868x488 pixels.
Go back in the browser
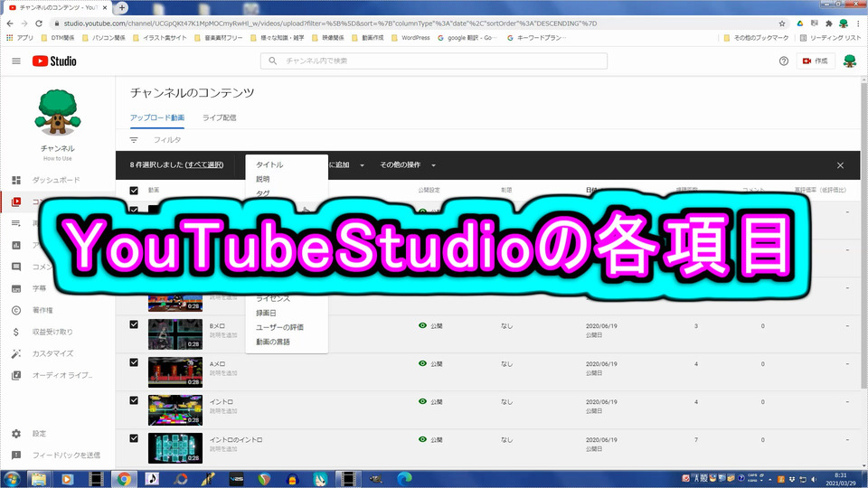(x=10, y=23)
